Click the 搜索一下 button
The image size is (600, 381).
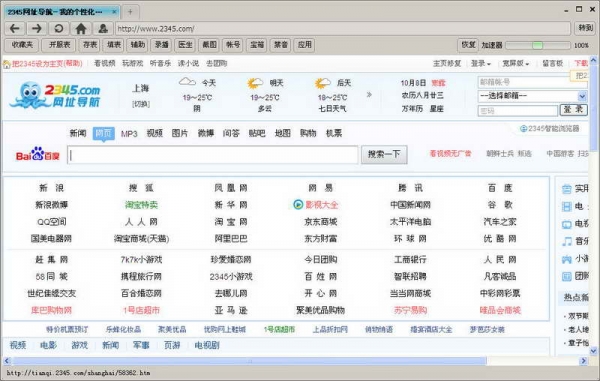point(384,154)
